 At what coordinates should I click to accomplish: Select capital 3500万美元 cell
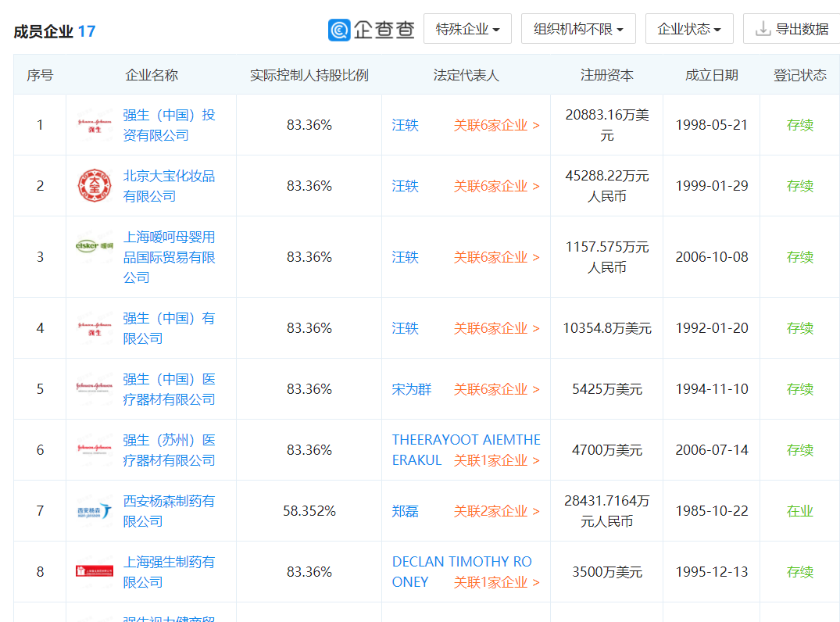click(607, 572)
